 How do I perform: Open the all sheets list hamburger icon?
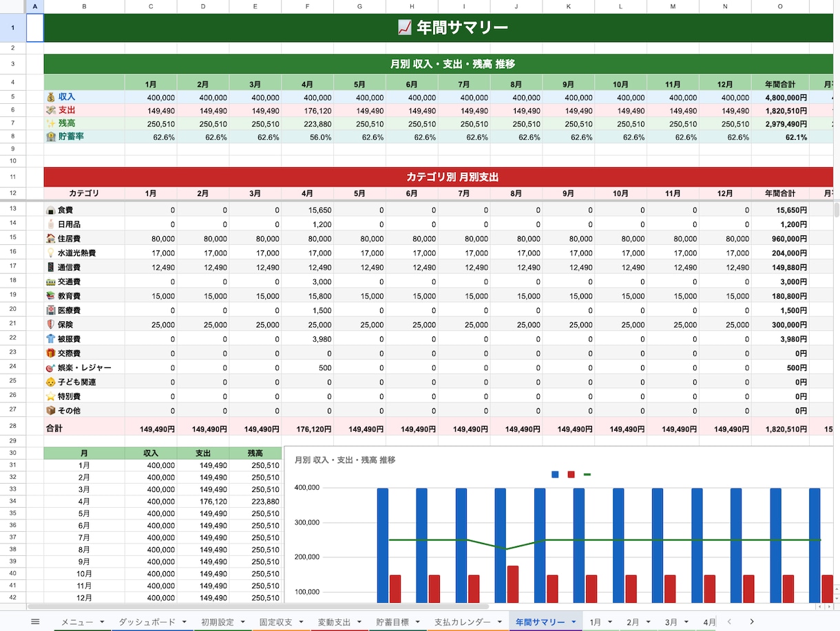[x=35, y=621]
